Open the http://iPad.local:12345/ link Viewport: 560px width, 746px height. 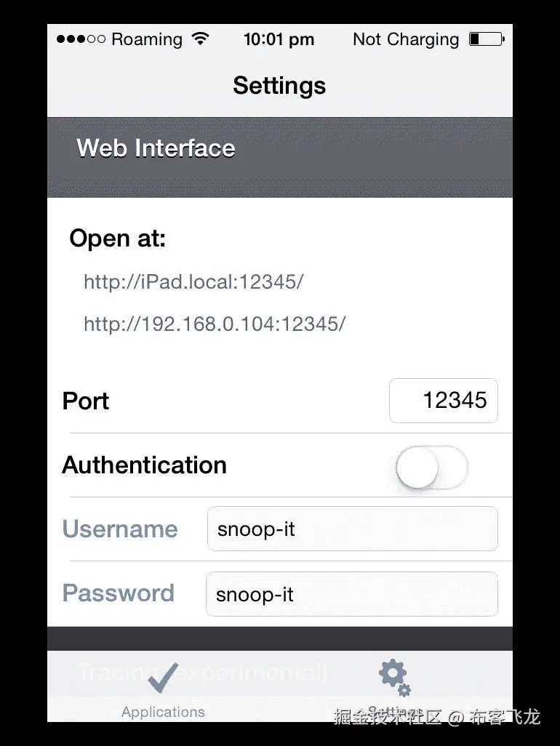193,281
